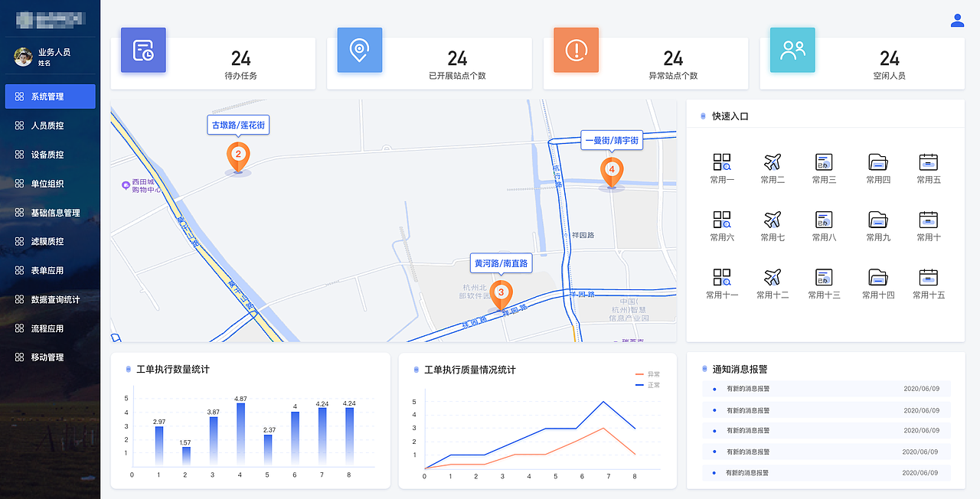Select 人员质控 in the sidebar menu
This screenshot has width=980, height=499.
[x=50, y=125]
